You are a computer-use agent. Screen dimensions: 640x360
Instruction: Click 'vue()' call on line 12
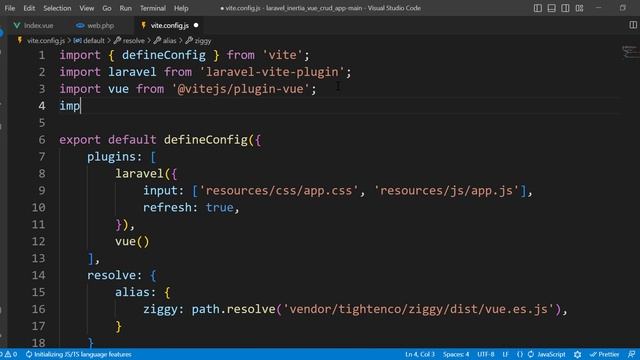click(x=132, y=241)
